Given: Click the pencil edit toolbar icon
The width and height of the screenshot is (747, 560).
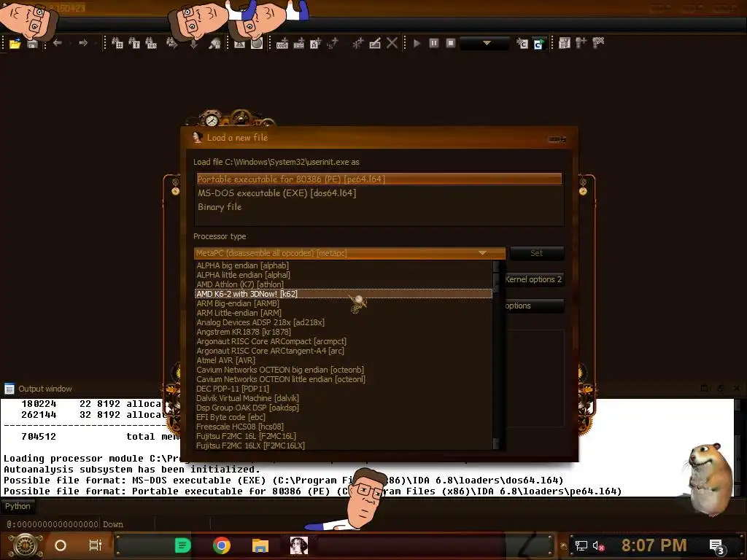Looking at the screenshot, I should tap(375, 43).
